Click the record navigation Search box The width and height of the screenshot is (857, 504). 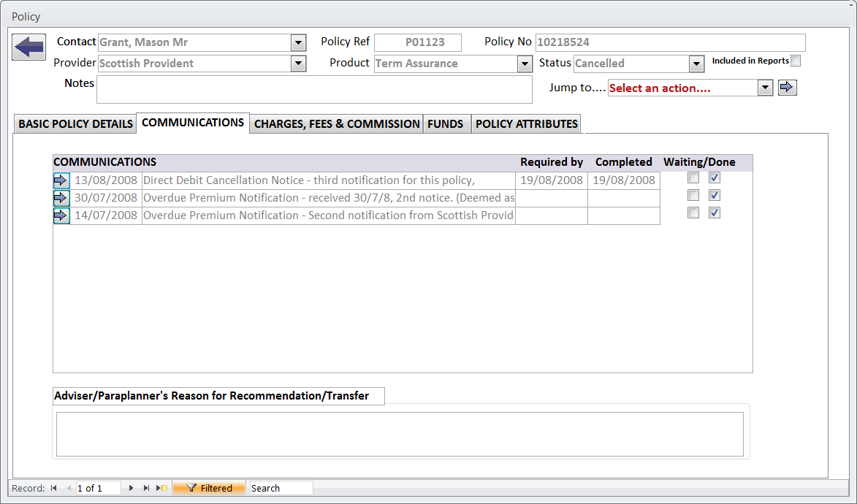(281, 488)
